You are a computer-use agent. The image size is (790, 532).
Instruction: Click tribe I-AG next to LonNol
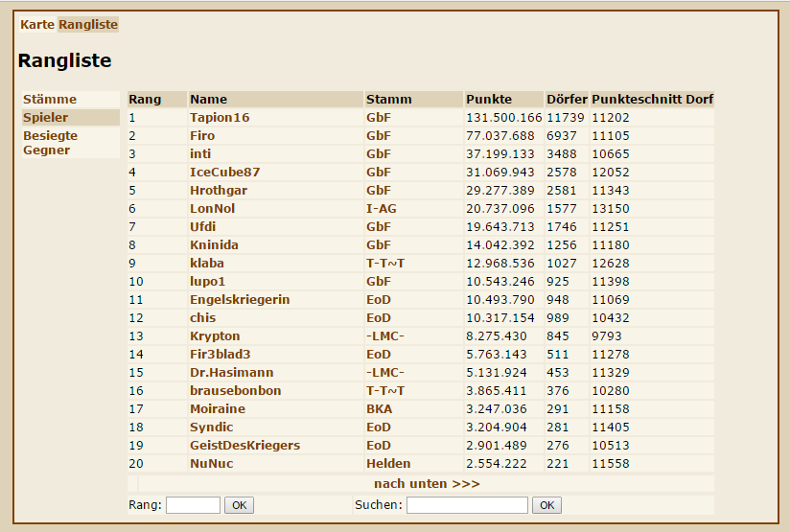tap(382, 209)
